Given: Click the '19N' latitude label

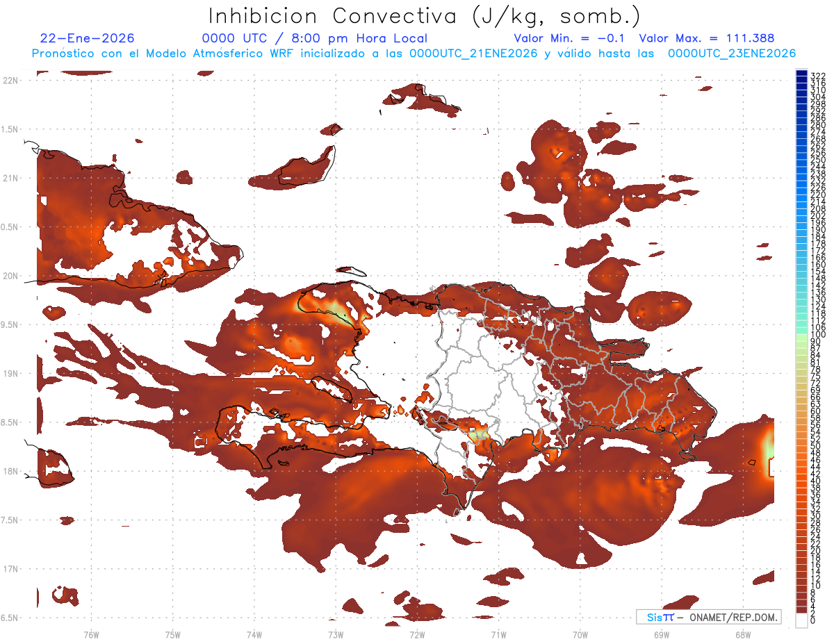Looking at the screenshot, I should (10, 374).
